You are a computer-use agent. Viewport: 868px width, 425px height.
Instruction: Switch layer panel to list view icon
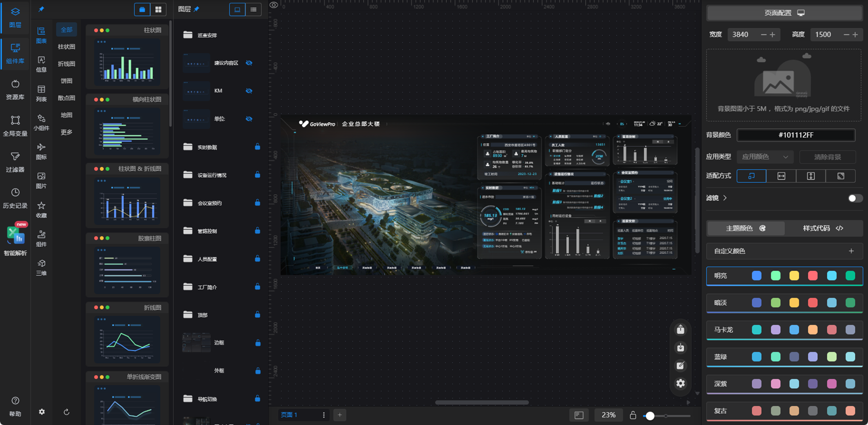pos(254,10)
